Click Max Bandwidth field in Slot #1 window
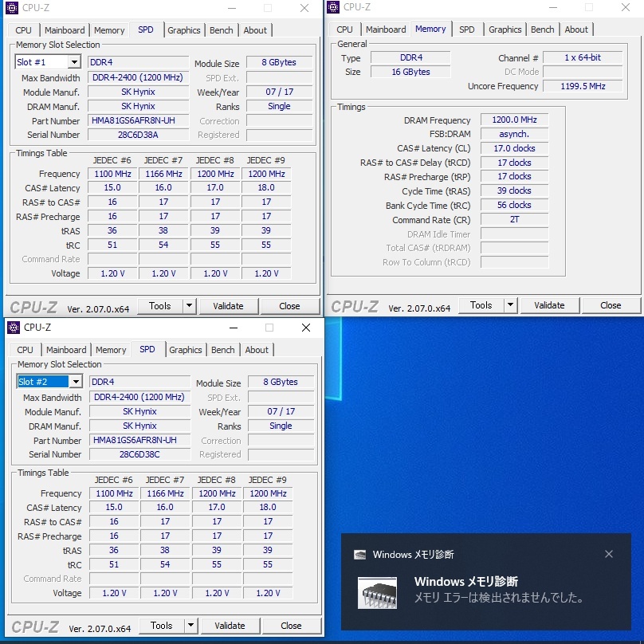644x644 pixels. click(138, 77)
